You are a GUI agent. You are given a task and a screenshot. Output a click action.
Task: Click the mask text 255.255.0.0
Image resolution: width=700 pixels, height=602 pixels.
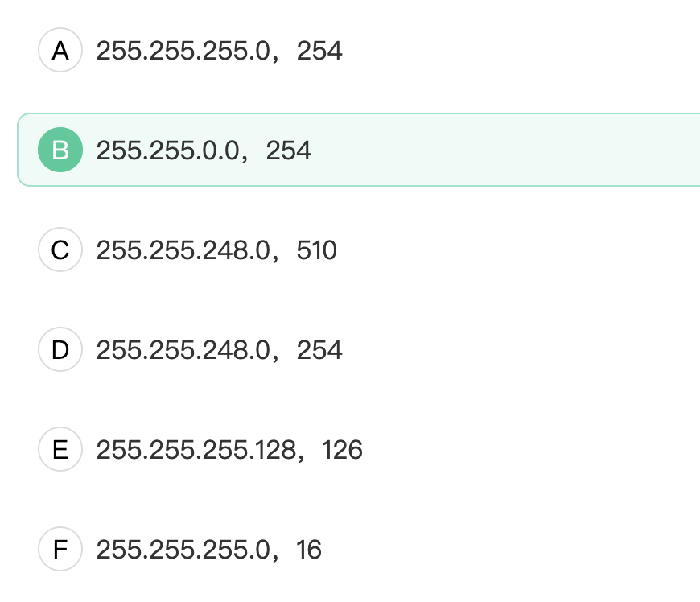point(168,150)
